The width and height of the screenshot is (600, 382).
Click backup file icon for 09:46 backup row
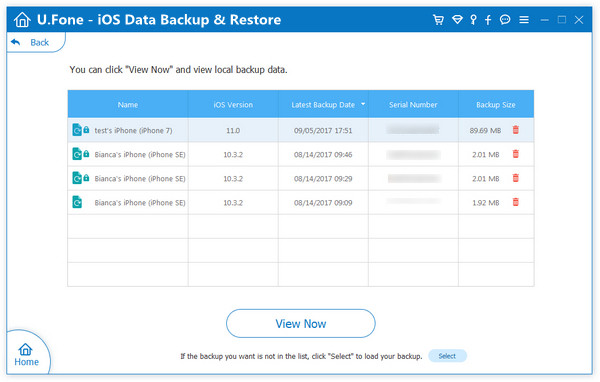point(77,154)
